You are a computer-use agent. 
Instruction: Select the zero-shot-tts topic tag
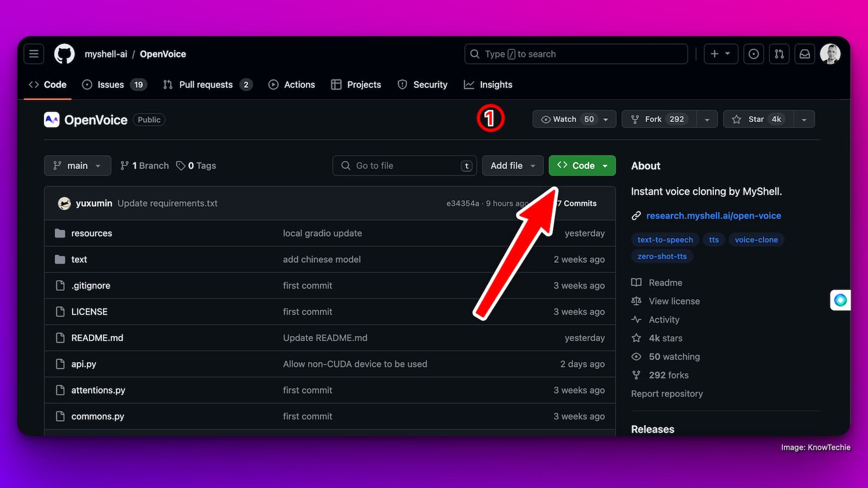662,256
